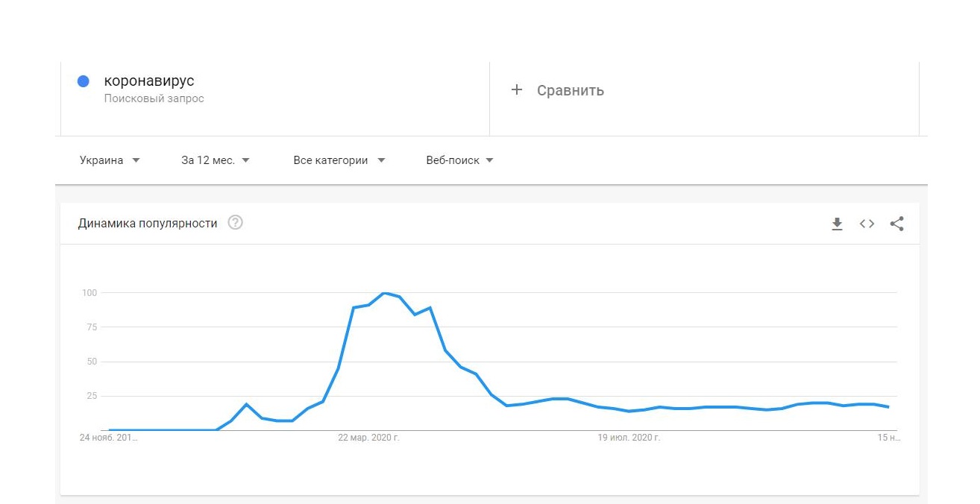
Task: Share the Динамика популярности chart
Action: [897, 224]
